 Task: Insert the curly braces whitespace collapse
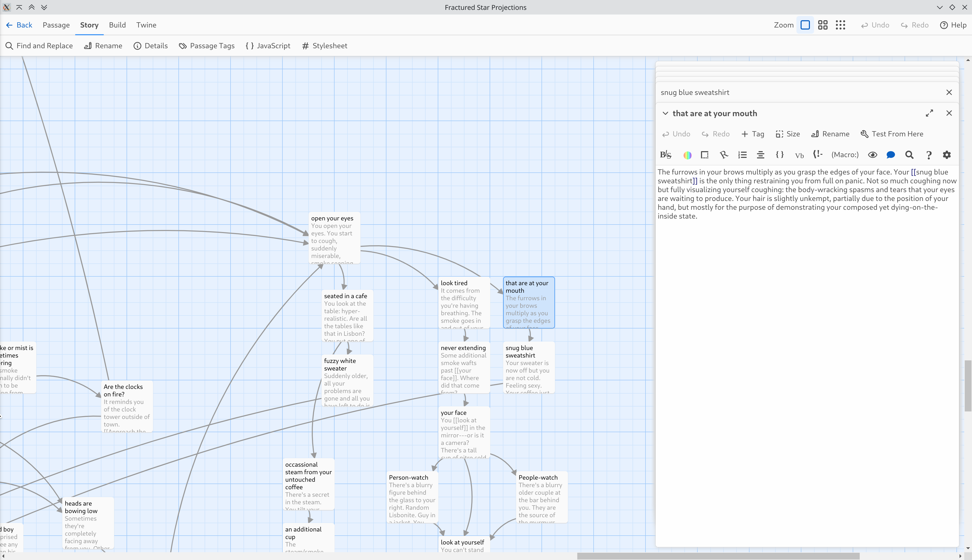tap(780, 155)
